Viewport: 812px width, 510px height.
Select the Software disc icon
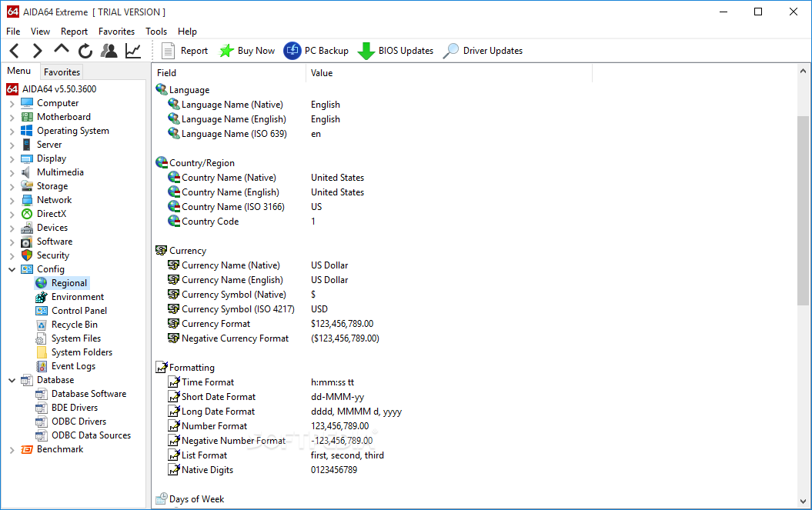point(27,242)
